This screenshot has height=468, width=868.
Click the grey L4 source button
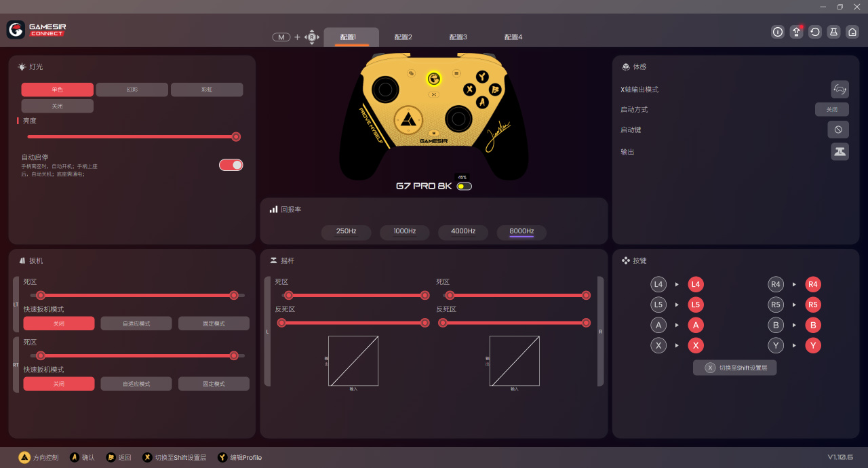(658, 285)
